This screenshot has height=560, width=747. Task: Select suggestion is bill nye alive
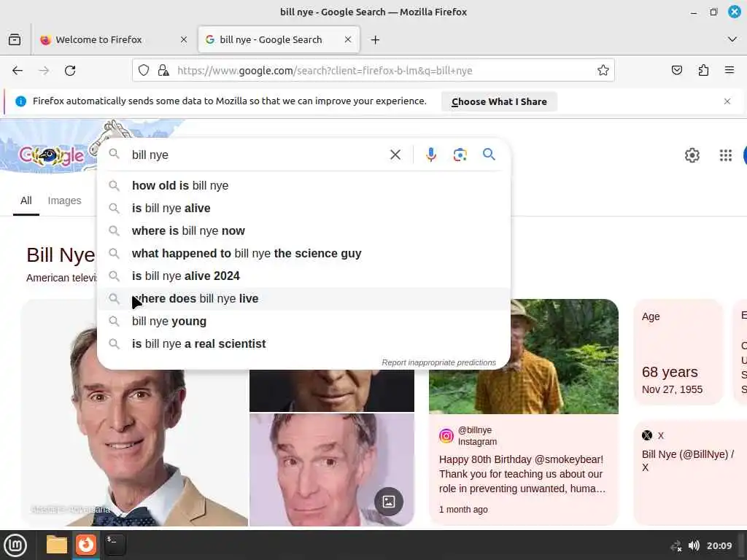(x=303, y=208)
